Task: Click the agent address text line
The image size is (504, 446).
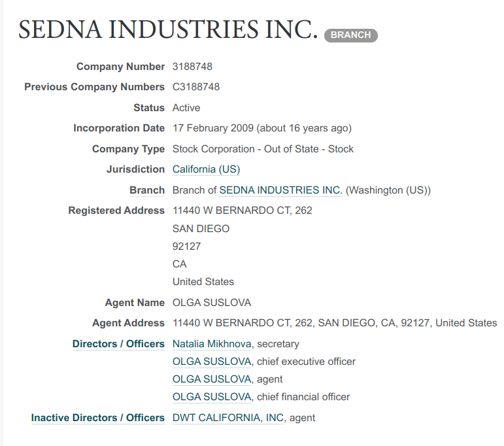Action: (x=335, y=323)
